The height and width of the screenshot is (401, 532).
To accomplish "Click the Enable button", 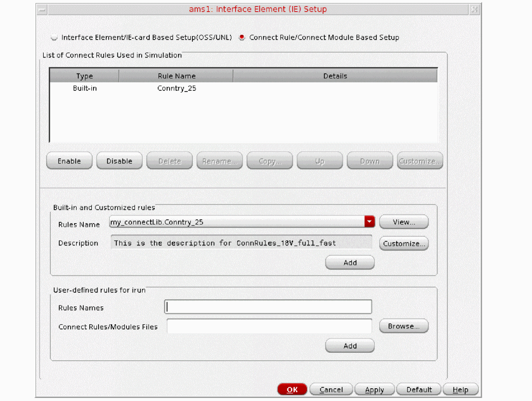I will coord(69,161).
